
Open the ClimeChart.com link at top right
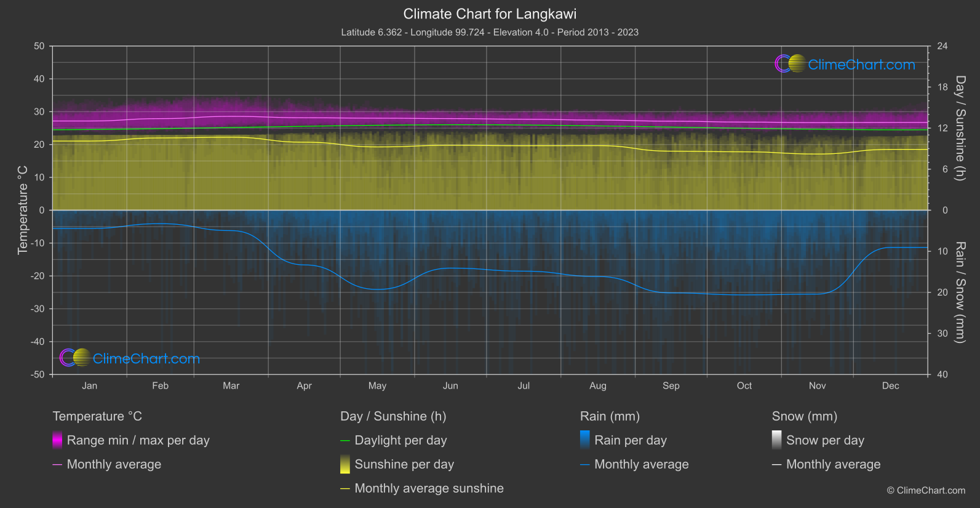861,65
